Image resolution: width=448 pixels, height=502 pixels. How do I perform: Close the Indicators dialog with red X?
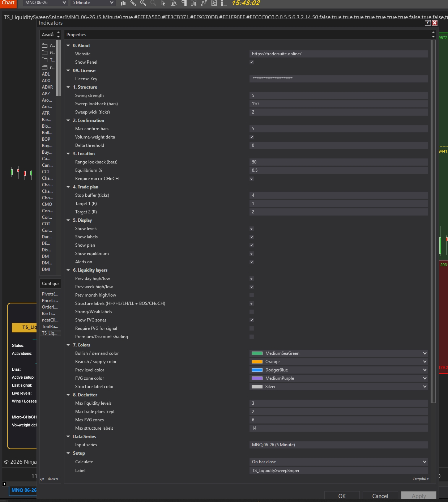pos(435,23)
